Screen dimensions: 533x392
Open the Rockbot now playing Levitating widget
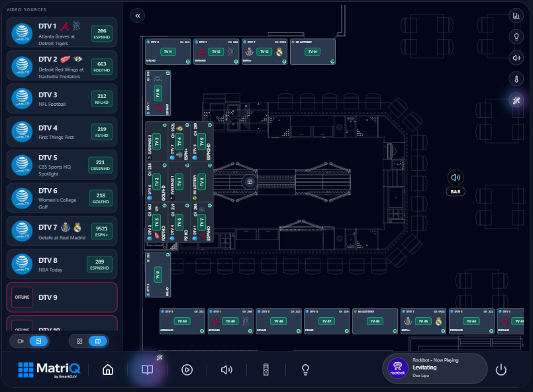(x=435, y=368)
